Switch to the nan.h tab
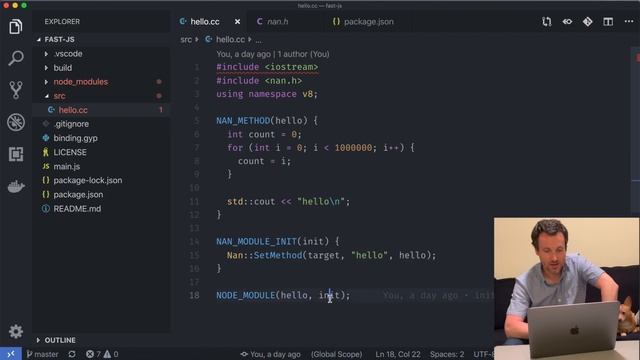Image resolution: width=640 pixels, height=360 pixels. point(278,22)
